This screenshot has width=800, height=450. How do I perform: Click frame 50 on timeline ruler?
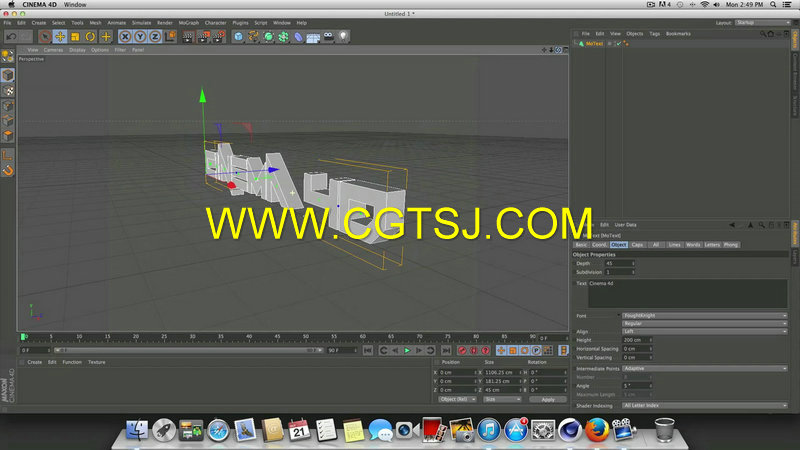click(306, 337)
